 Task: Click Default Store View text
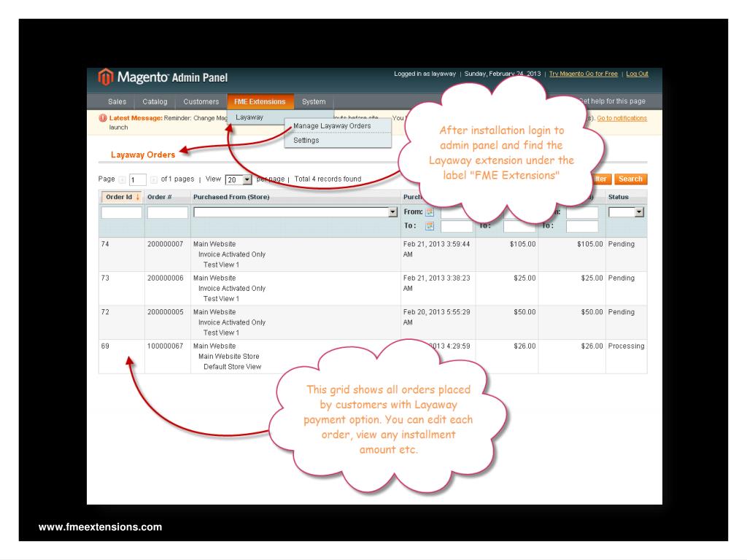pos(233,367)
